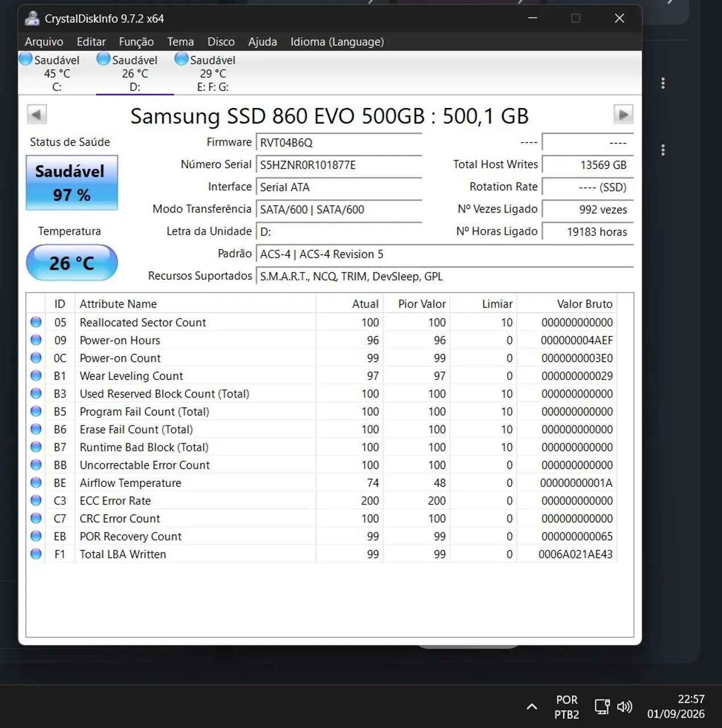Viewport: 722px width, 728px height.
Task: Click the Attribute Name column header
Action: (x=195, y=304)
